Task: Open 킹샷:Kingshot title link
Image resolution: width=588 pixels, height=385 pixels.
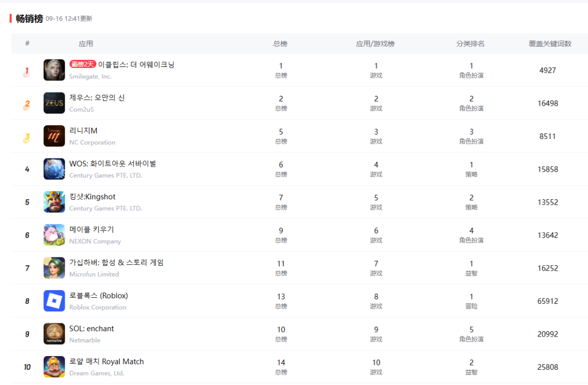Action: tap(92, 197)
